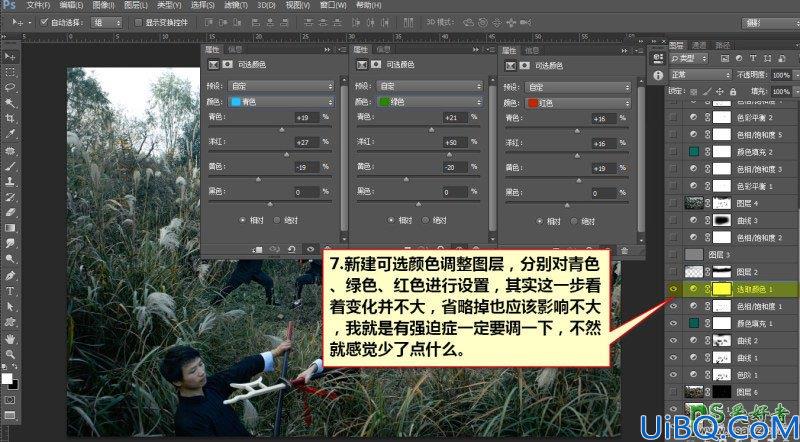Hide the 曲线 2 layer
Viewport: 800px width, 442px height.
(x=673, y=340)
